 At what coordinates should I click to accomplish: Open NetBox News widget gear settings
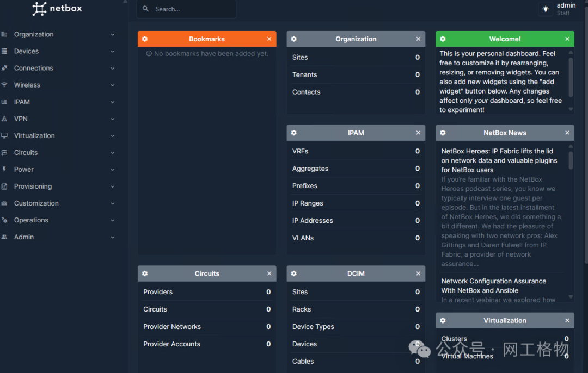[x=443, y=133]
